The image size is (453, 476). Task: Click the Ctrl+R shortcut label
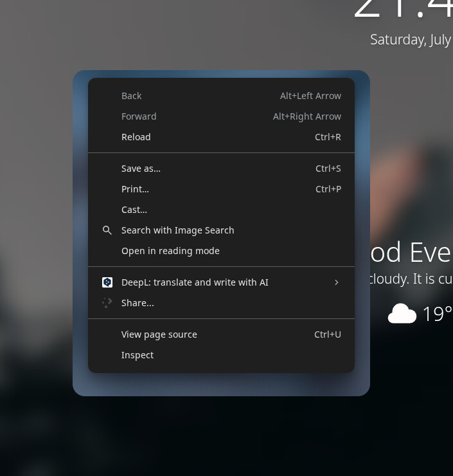328,137
